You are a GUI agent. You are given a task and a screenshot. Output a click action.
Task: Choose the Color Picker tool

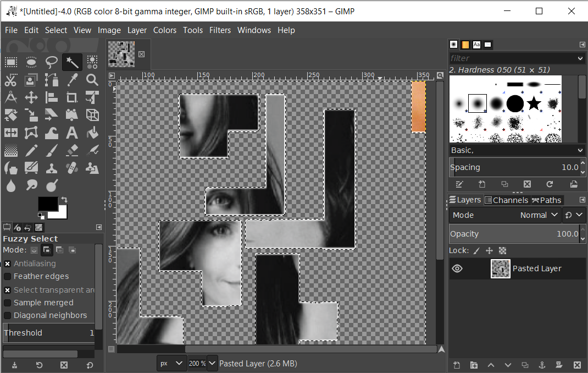coord(72,80)
